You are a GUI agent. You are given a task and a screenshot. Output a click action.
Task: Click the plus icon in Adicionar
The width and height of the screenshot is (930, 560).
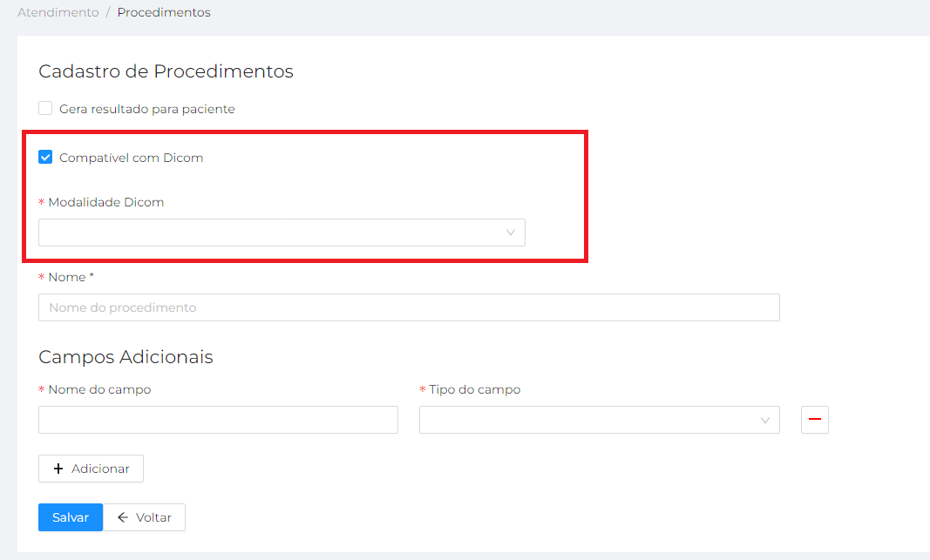click(x=58, y=469)
